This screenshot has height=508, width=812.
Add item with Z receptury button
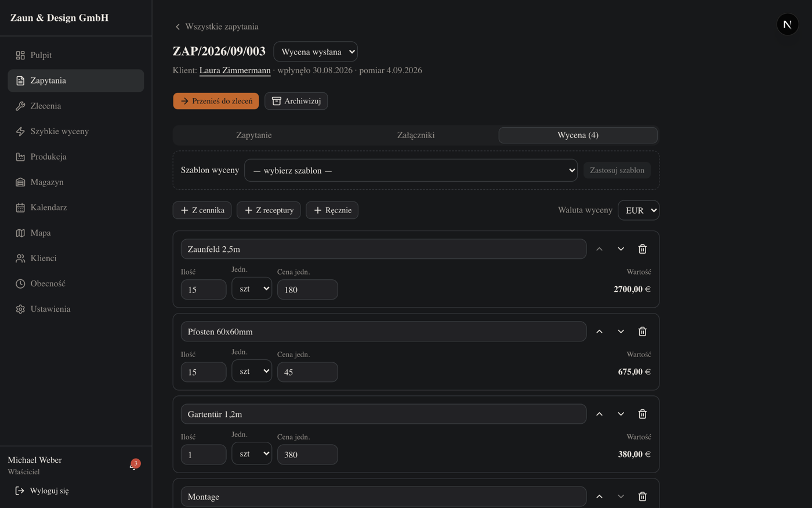[269, 210]
